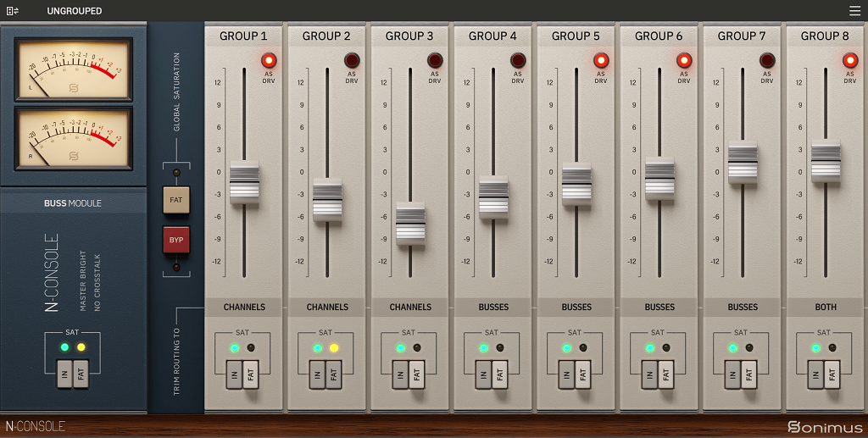The image size is (868, 438).
Task: Toggle the Group 3 AS DRV LED
Action: pyautogui.click(x=435, y=60)
